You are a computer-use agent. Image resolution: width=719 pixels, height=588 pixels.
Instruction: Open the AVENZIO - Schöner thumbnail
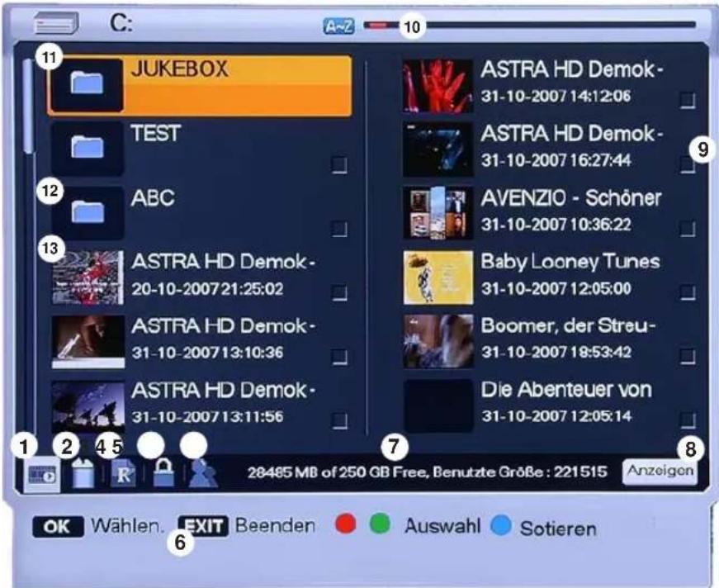coord(438,213)
